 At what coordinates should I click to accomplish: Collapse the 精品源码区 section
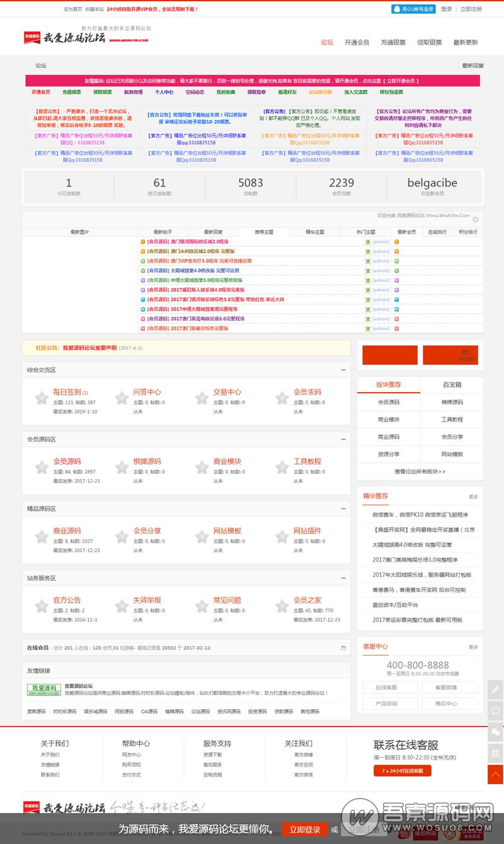(x=343, y=508)
